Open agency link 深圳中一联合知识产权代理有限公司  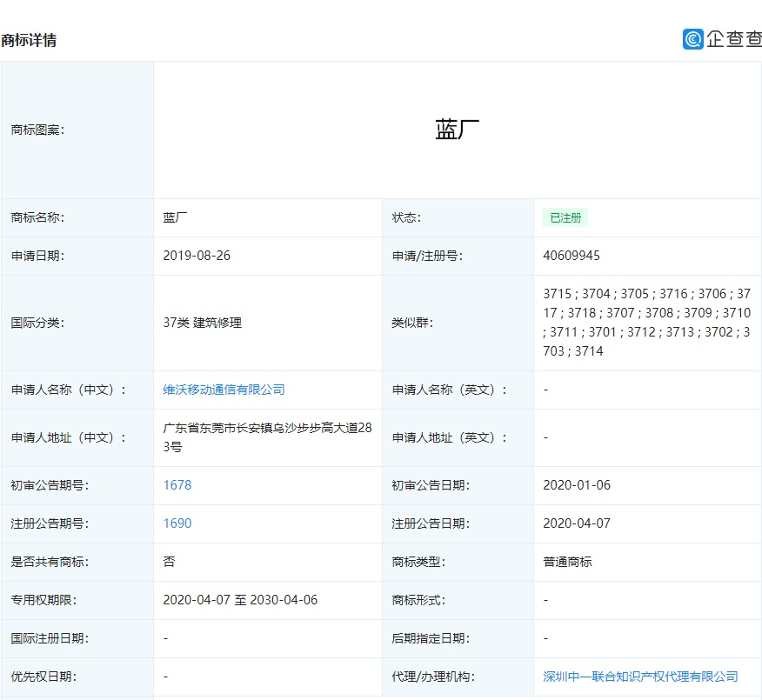coord(640,677)
